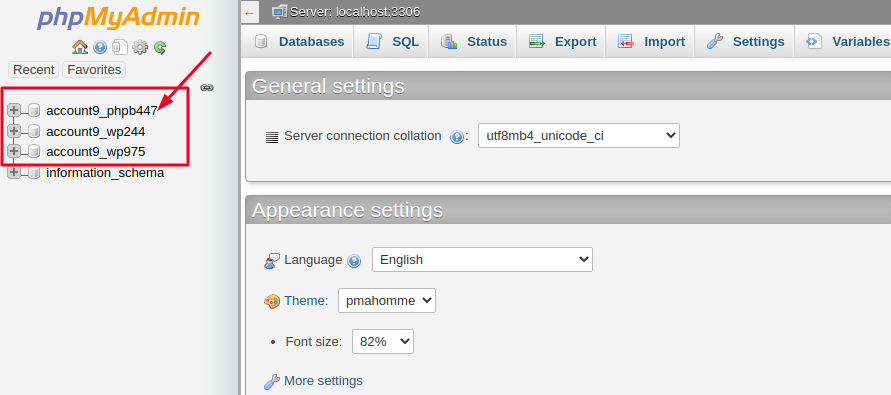The image size is (891, 395).
Task: Select account9_wp975 database name
Action: tap(95, 152)
